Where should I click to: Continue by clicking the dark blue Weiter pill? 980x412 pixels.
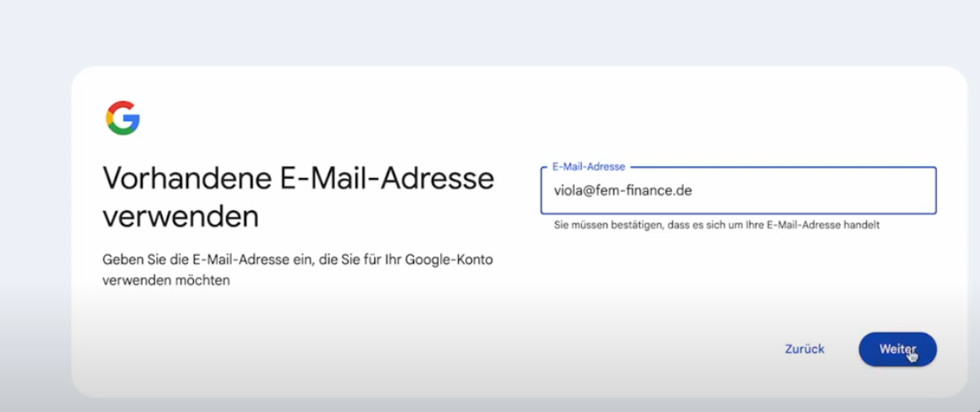[x=897, y=349]
